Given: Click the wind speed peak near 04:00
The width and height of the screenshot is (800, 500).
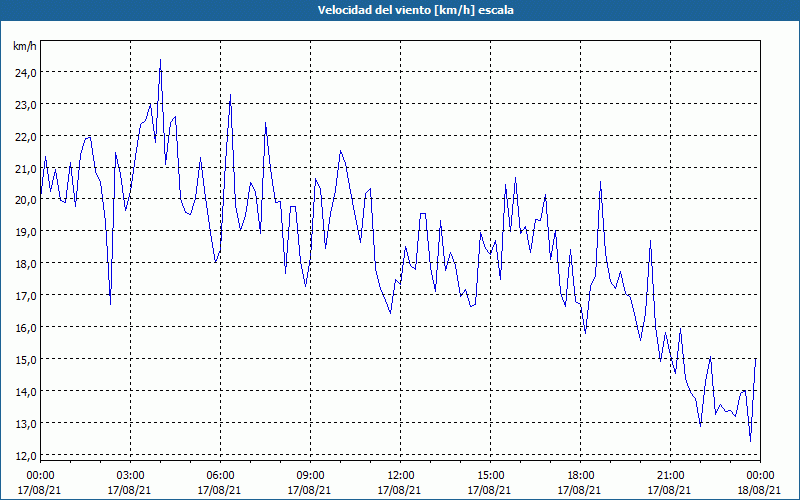Looking at the screenshot, I should pos(160,60).
